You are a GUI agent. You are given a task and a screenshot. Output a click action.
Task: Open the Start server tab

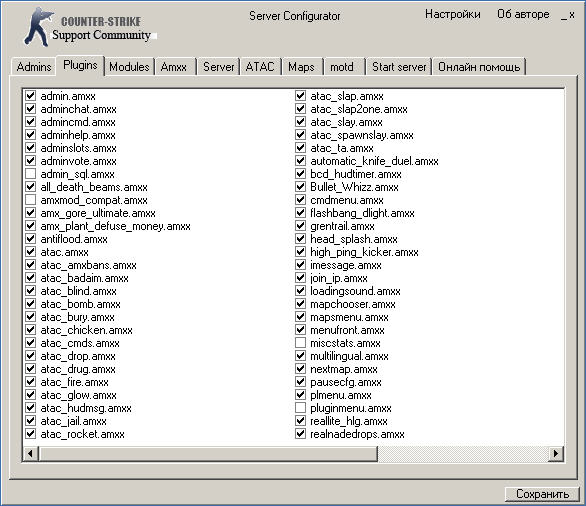(x=399, y=67)
